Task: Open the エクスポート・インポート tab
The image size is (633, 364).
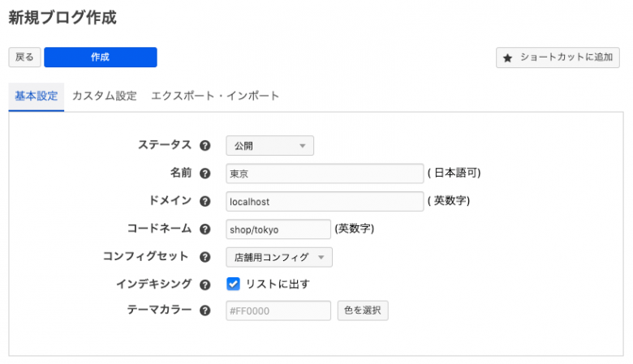Action: 215,96
